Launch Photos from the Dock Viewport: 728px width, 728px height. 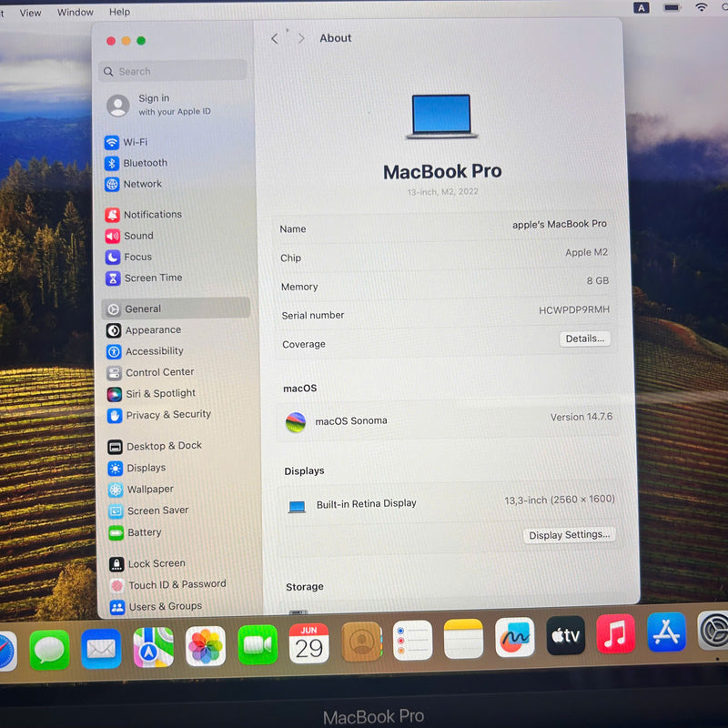[x=206, y=646]
